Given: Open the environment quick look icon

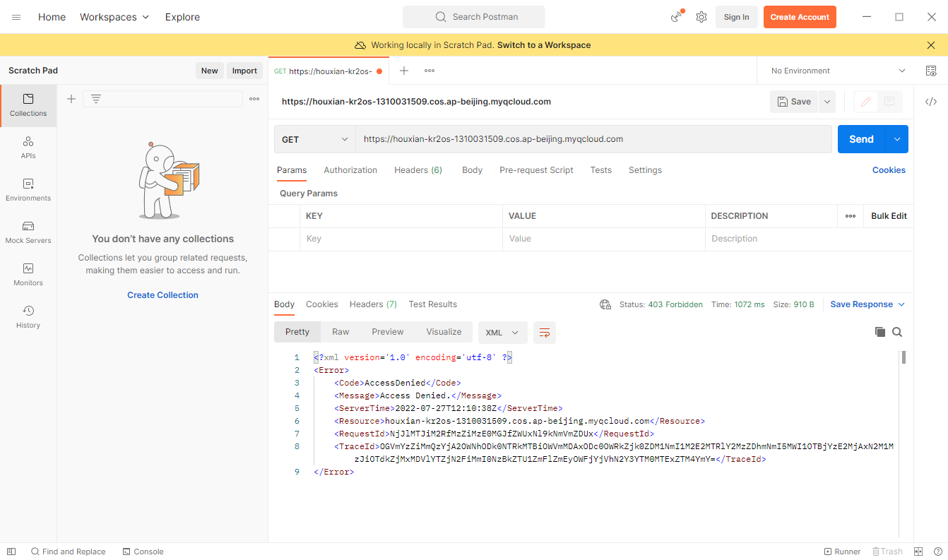Looking at the screenshot, I should pyautogui.click(x=931, y=71).
